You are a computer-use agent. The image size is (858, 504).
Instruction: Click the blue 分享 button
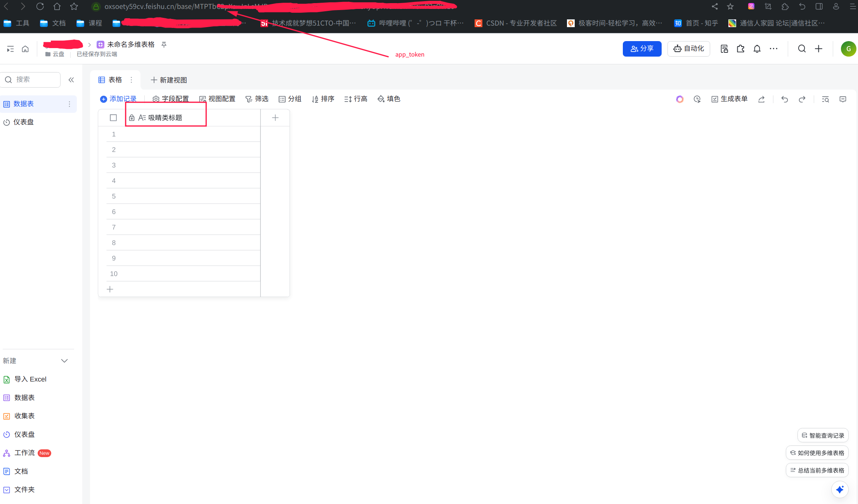642,49
